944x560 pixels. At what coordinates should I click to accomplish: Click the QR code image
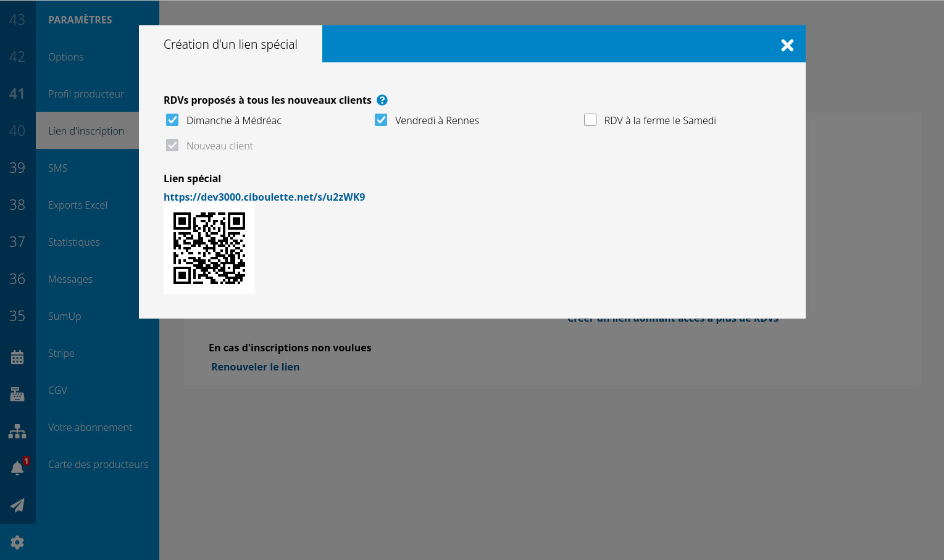(209, 249)
